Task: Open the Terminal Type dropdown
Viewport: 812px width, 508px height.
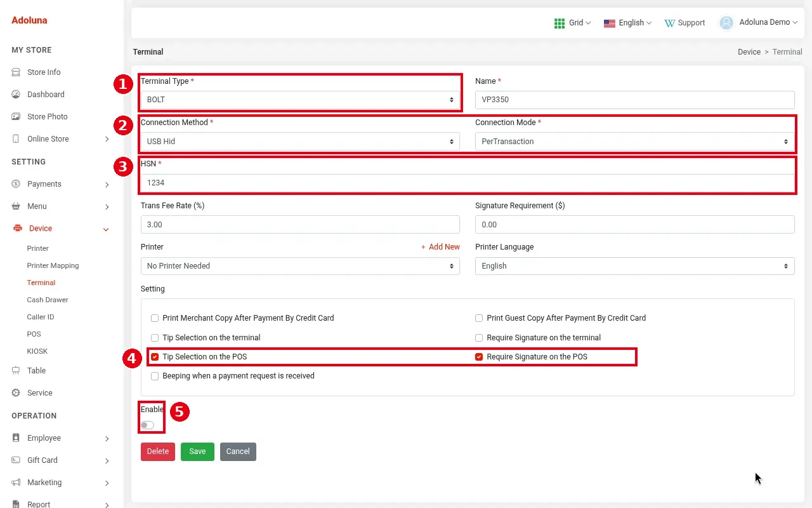Action: (x=300, y=100)
